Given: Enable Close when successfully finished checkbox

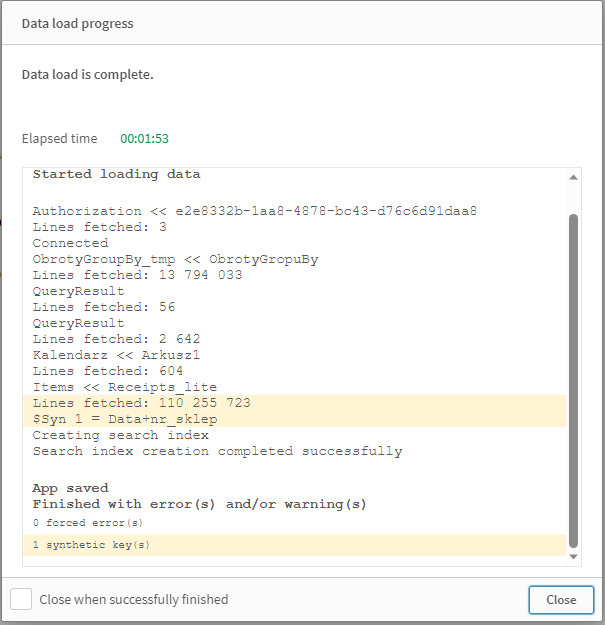Looking at the screenshot, I should (21, 600).
